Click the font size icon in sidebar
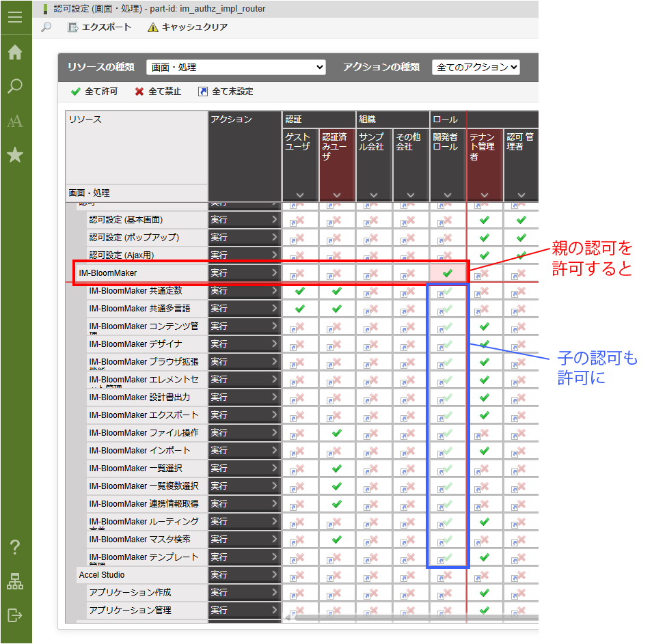The width and height of the screenshot is (652, 644). pyautogui.click(x=15, y=122)
